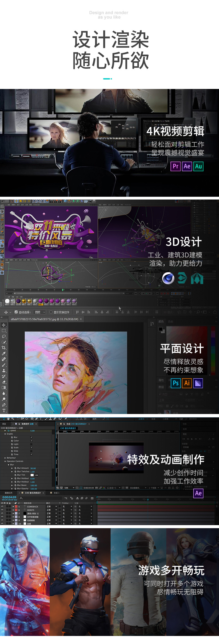Select the Healing Brush tool

click(x=4, y=359)
